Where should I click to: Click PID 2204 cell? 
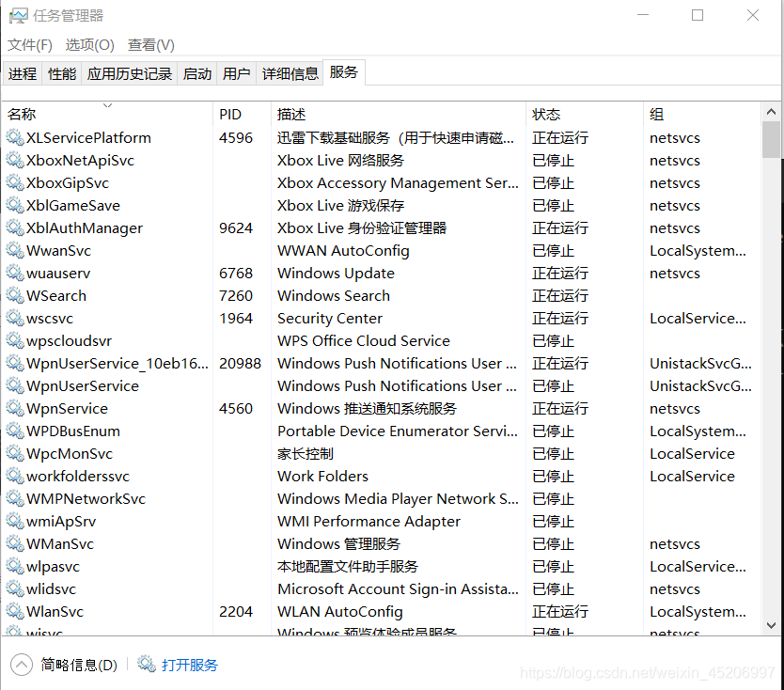(236, 611)
